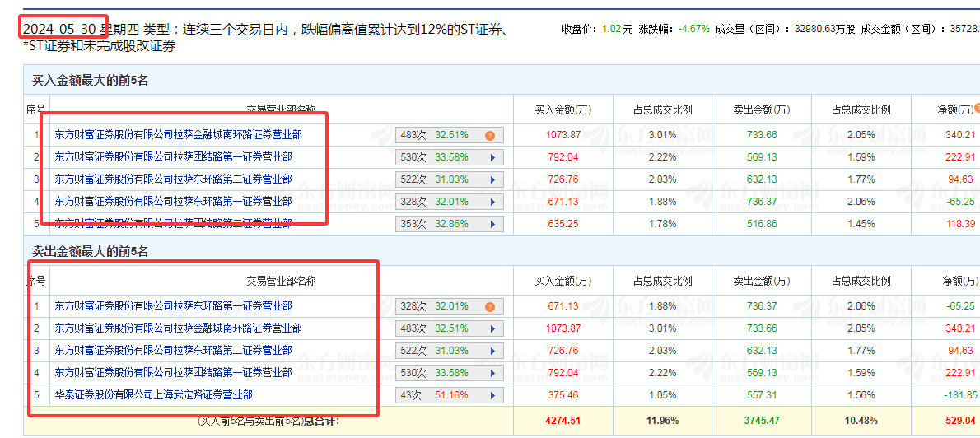Open 拉萨东环路第一证券营业部 link in sell table
The width and height of the screenshot is (980, 438).
(173, 306)
